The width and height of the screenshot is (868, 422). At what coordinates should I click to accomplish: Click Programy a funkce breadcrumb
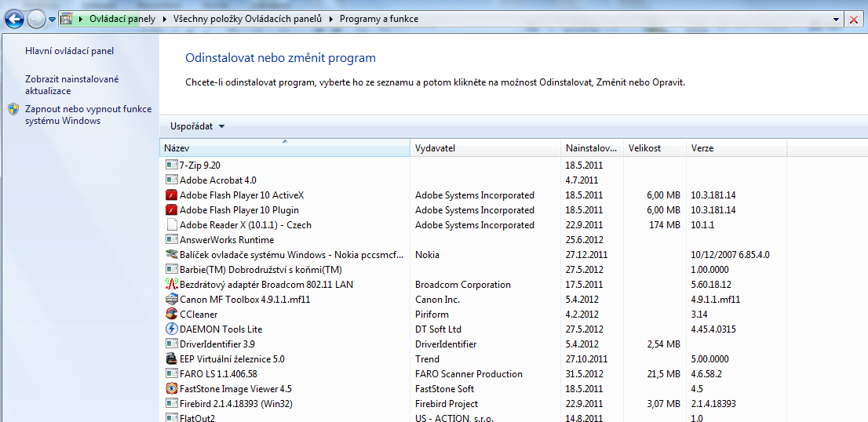(x=379, y=19)
